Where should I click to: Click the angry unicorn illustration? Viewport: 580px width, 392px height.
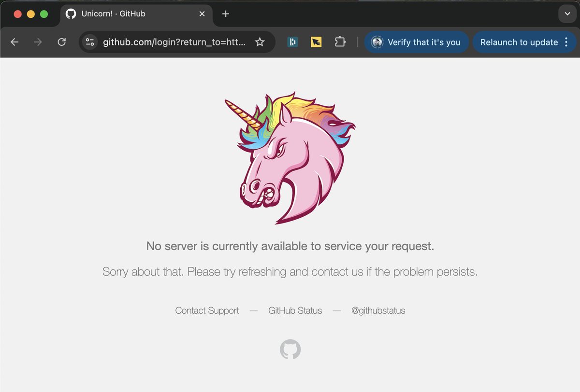click(290, 158)
